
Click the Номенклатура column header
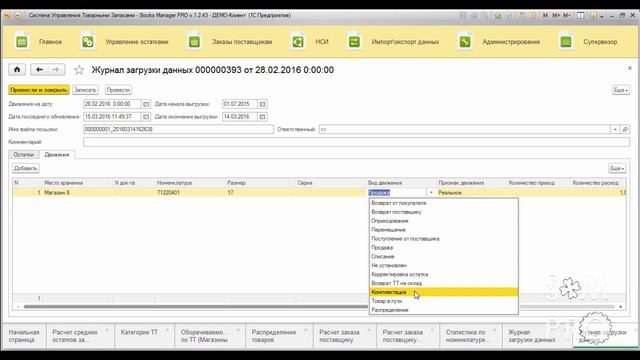coord(190,183)
